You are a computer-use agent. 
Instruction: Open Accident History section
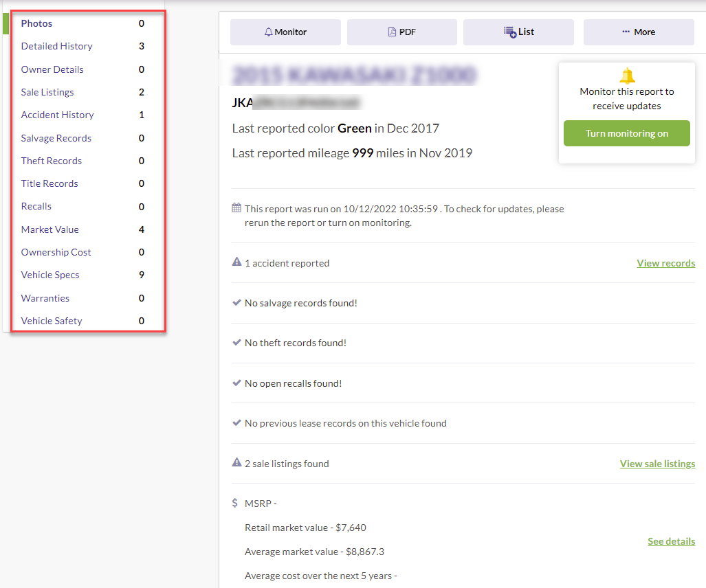58,115
